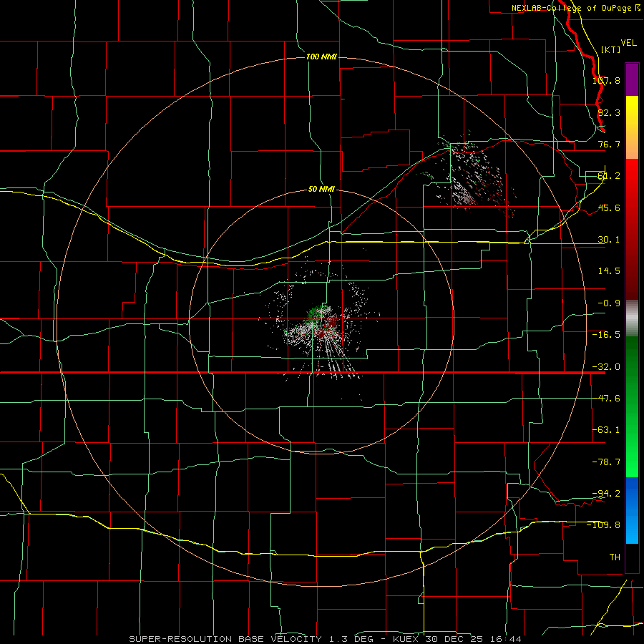The image size is (644, 644).
Task: Click the 50 NMI range ring label
Action: pyautogui.click(x=321, y=189)
